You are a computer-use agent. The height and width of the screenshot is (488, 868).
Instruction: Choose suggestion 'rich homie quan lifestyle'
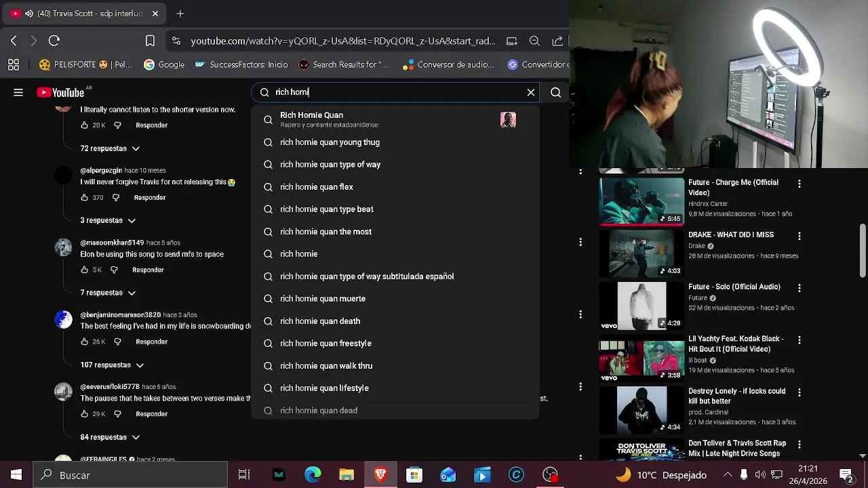(x=395, y=388)
